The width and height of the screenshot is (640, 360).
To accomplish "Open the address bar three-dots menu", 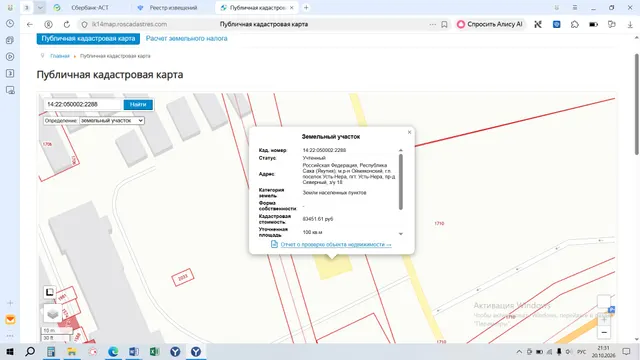I will pyautogui.click(x=433, y=24).
